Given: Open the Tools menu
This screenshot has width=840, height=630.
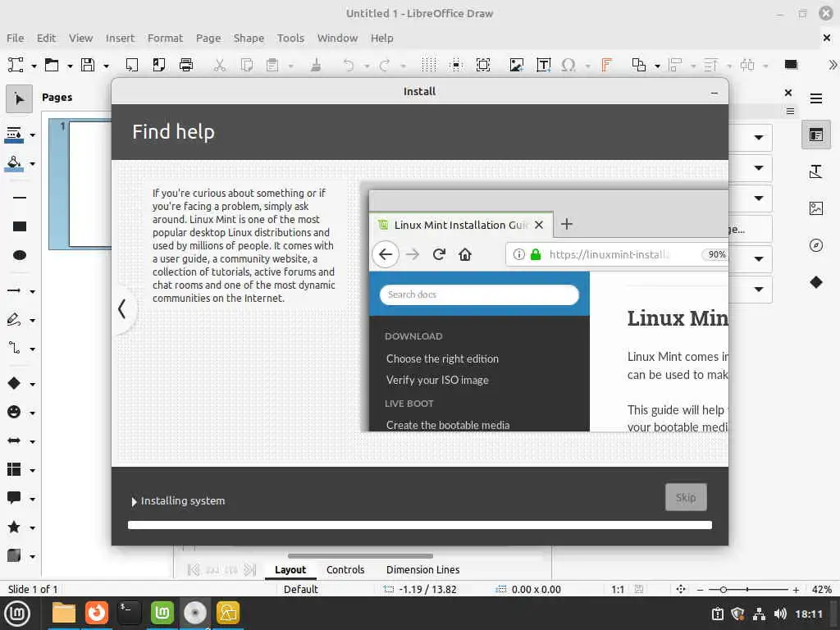Looking at the screenshot, I should point(290,38).
